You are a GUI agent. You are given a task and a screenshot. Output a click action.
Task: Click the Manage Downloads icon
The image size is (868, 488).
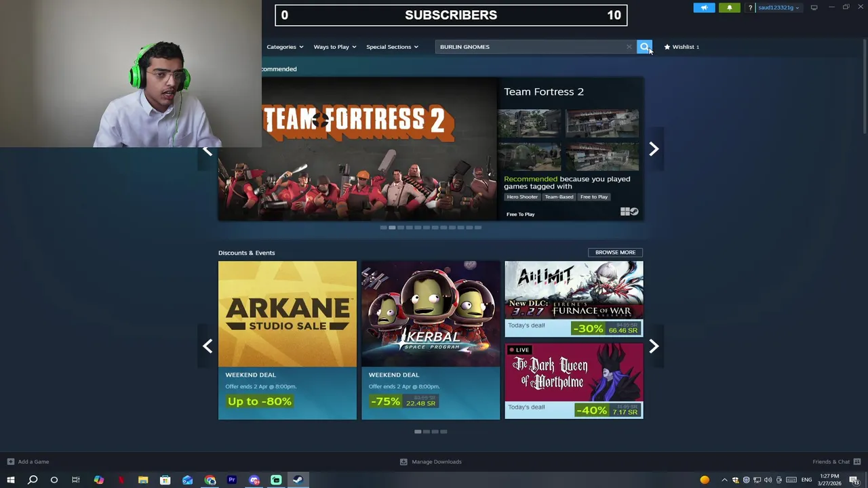click(403, 462)
